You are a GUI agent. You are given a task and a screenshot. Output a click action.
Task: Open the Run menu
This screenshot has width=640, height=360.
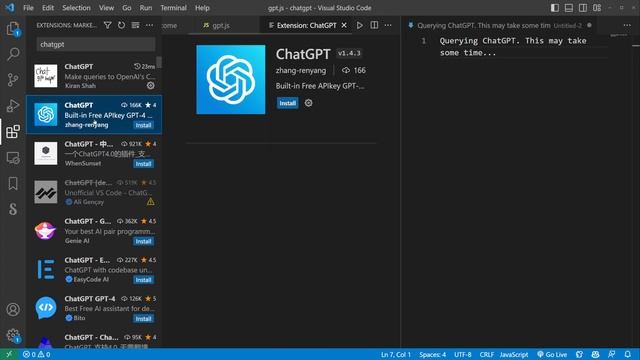tap(146, 8)
